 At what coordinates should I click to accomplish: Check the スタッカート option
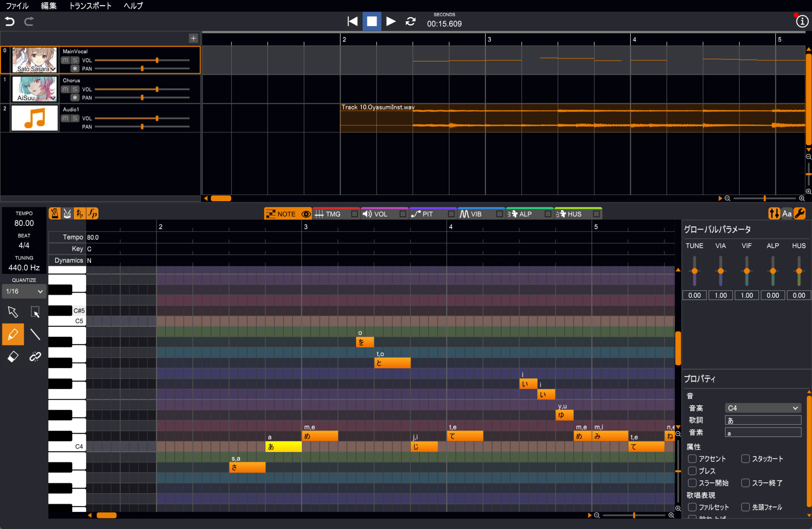click(745, 459)
